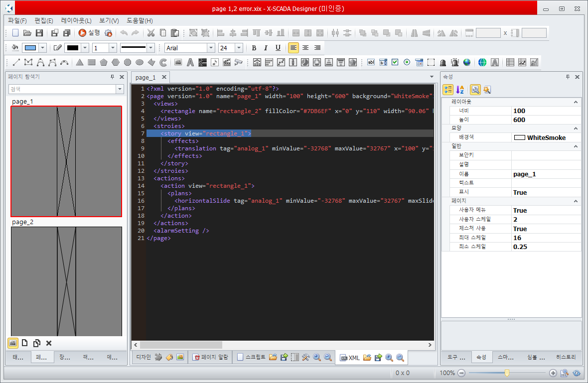Create a new file with toolbar icon
The width and height of the screenshot is (588, 383).
15,33
